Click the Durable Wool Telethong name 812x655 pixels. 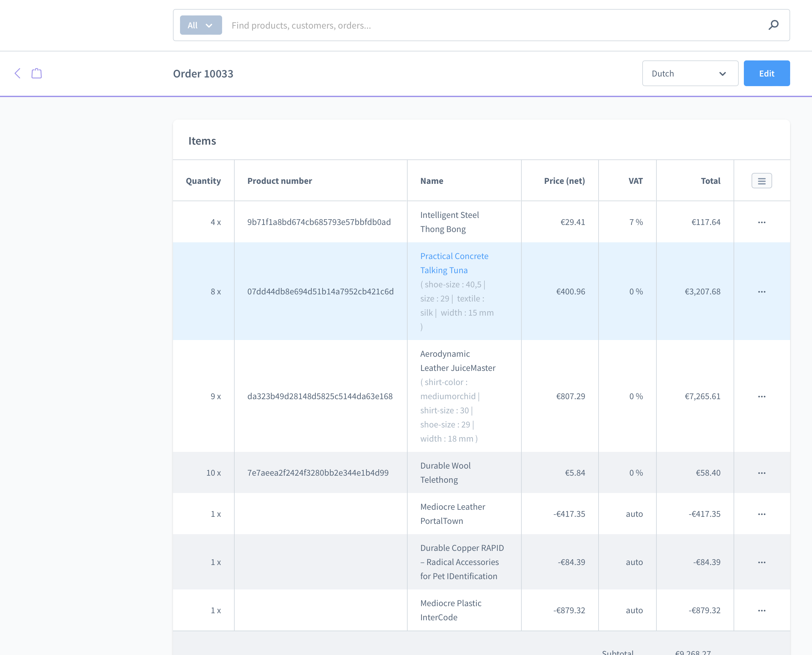(x=445, y=473)
